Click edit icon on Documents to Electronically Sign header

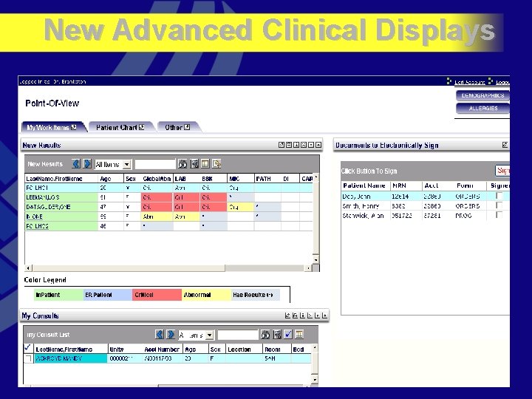[x=505, y=145]
